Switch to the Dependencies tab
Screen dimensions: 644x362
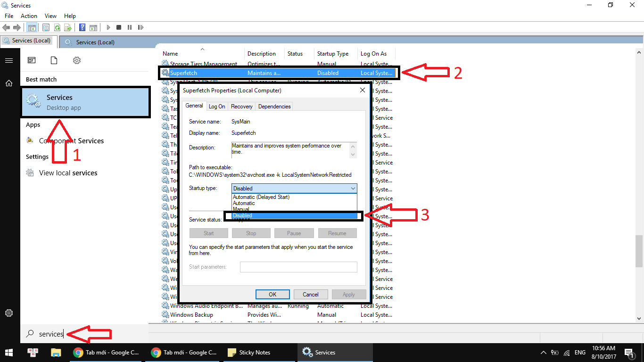point(274,107)
